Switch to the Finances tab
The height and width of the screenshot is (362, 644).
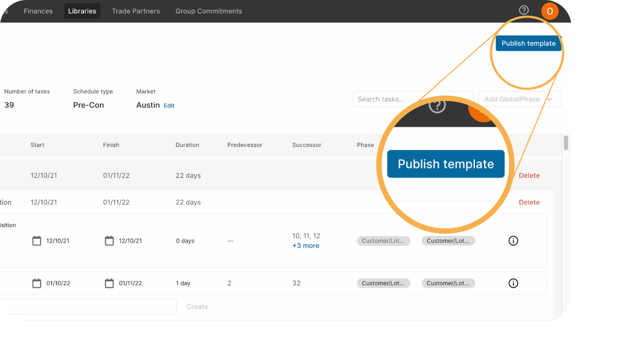tap(38, 11)
